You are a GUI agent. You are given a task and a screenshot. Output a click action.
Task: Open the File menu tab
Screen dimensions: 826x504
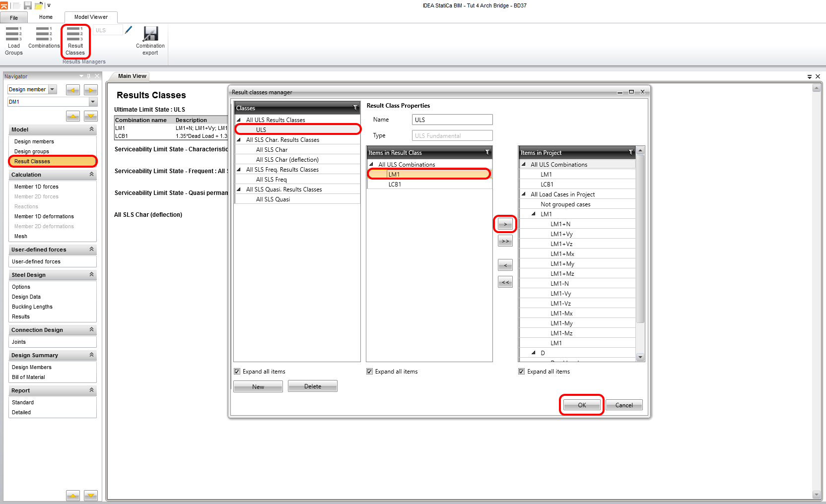pos(14,18)
